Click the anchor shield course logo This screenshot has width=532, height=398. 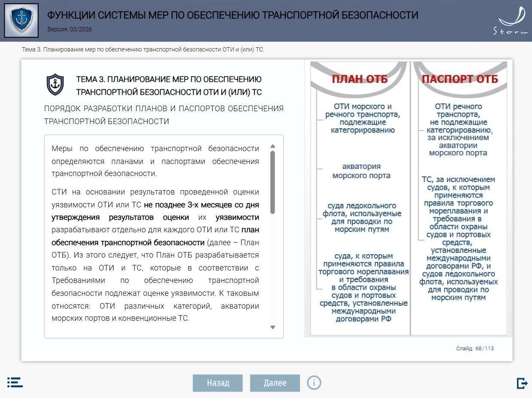[21, 21]
